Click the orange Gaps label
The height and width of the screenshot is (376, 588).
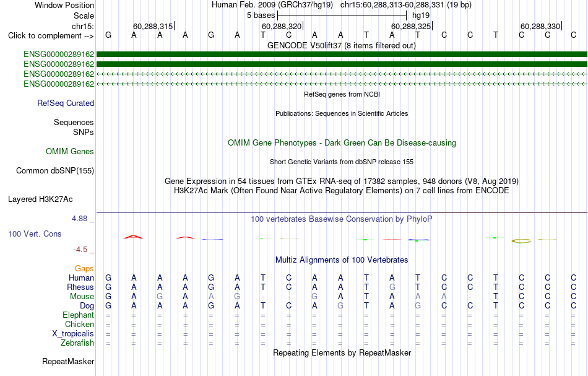pyautogui.click(x=84, y=268)
